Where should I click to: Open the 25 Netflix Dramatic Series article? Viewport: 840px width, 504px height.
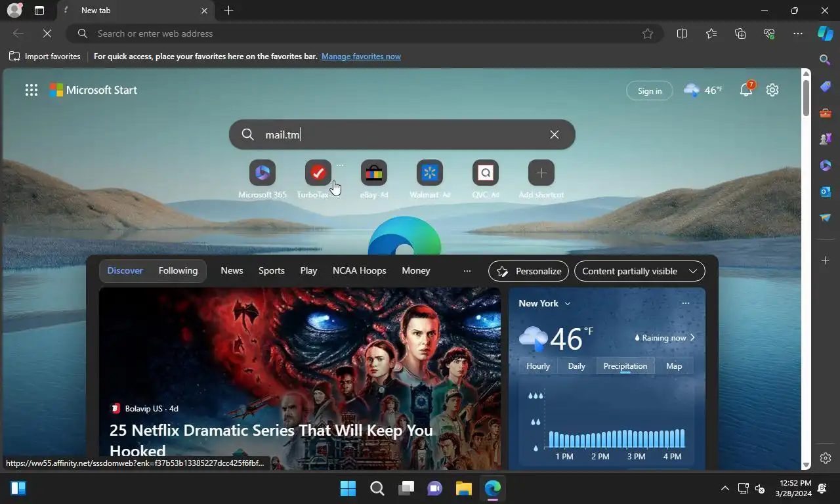tap(271, 440)
